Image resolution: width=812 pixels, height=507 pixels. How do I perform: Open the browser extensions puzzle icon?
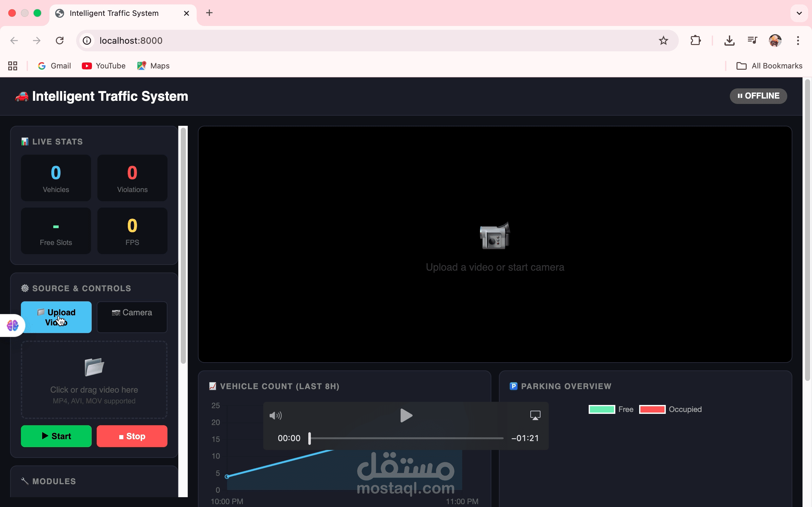point(696,41)
